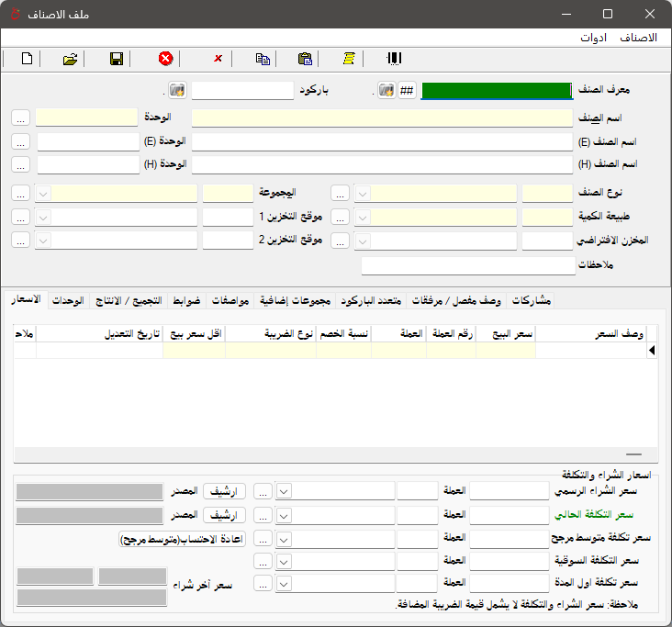Click the سعر الشراء الرسمي price field
Image resolution: width=672 pixels, height=627 pixels.
(510, 491)
